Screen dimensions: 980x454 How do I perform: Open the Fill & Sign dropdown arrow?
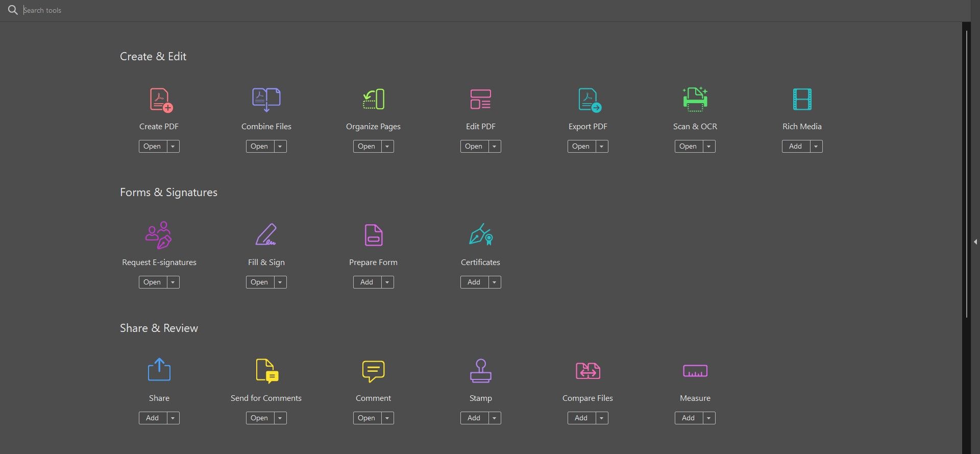pyautogui.click(x=280, y=282)
